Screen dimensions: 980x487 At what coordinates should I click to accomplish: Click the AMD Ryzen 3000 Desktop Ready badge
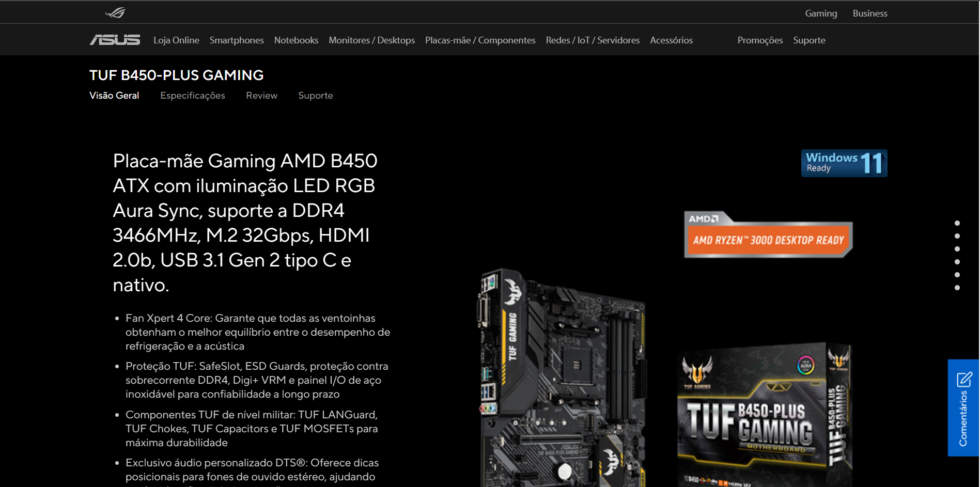click(768, 234)
